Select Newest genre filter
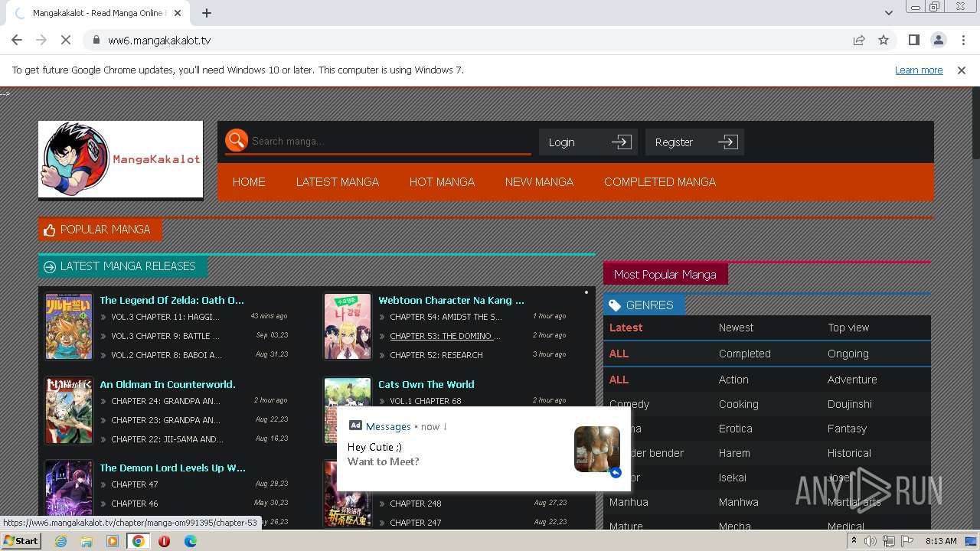 736,328
